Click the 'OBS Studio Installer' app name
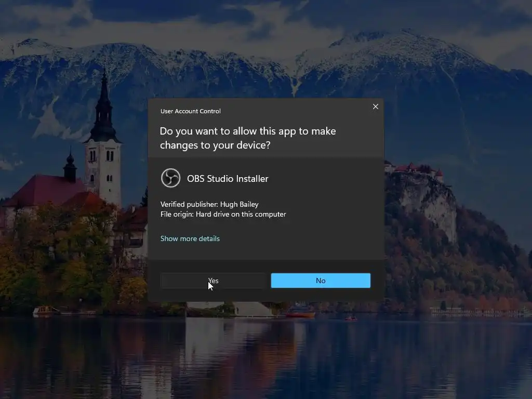This screenshot has height=399, width=532. 228,179
